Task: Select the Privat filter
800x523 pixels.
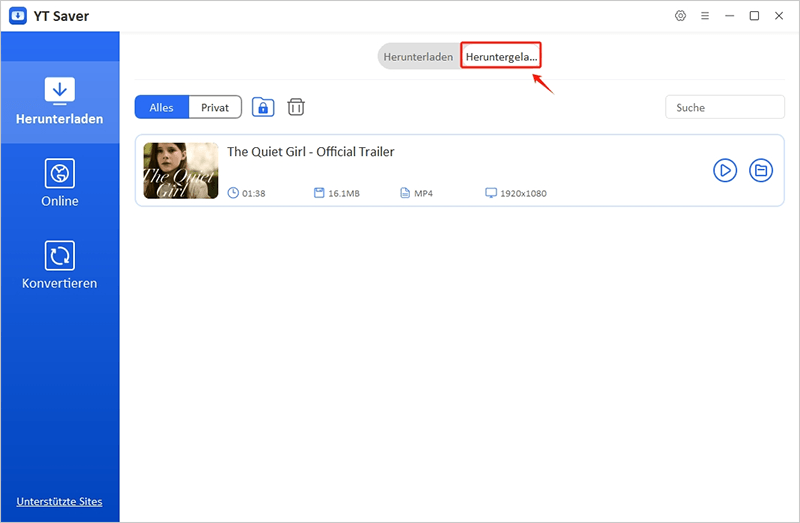Action: click(x=215, y=107)
